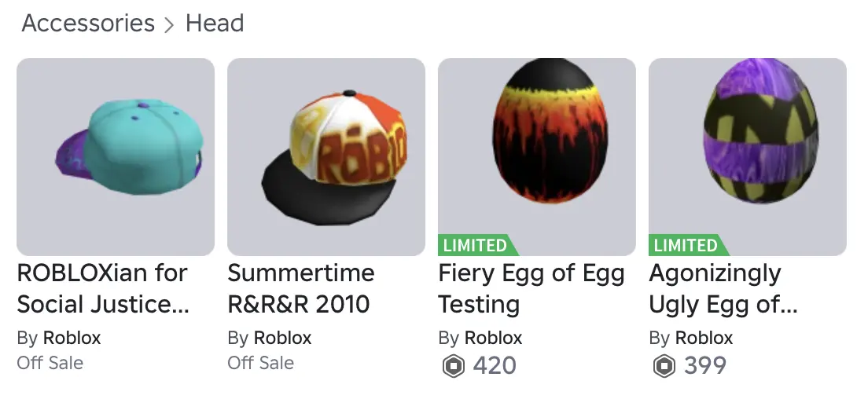Open the Summertime R&R&R cap thumbnail

(326, 157)
